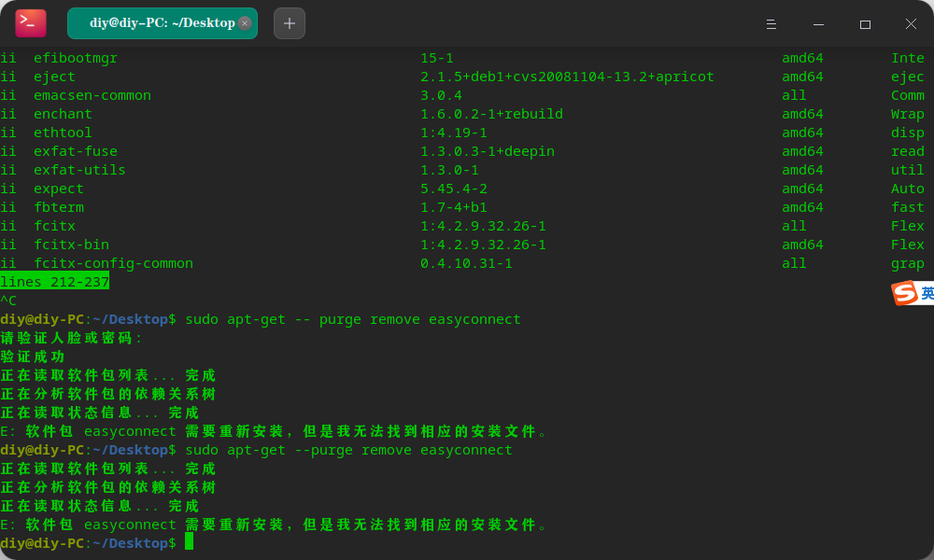Click the ^C interrupt line
Screen dimensions: 934x560
click(8, 301)
